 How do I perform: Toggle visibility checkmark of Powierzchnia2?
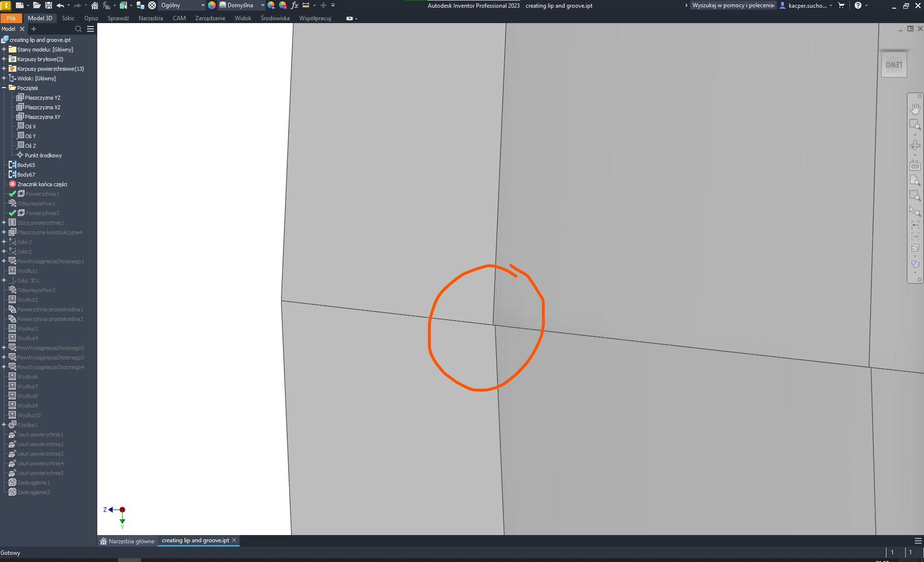click(x=12, y=213)
